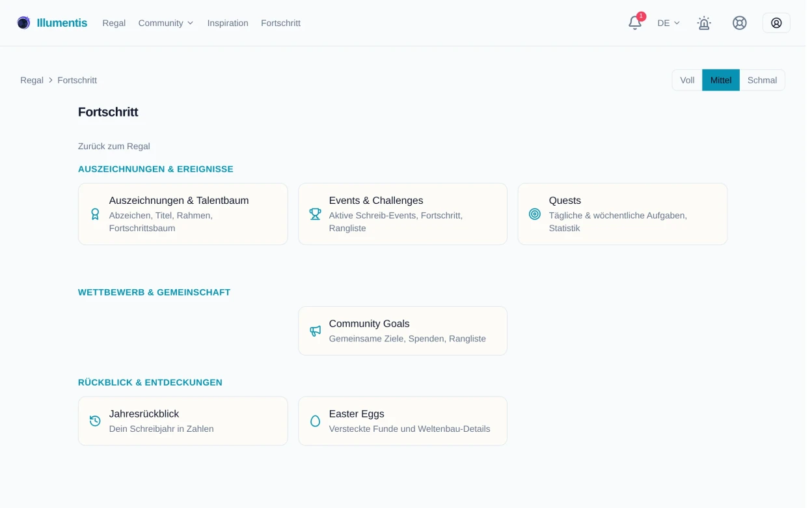Click the Illumentis brand name

tap(62, 23)
